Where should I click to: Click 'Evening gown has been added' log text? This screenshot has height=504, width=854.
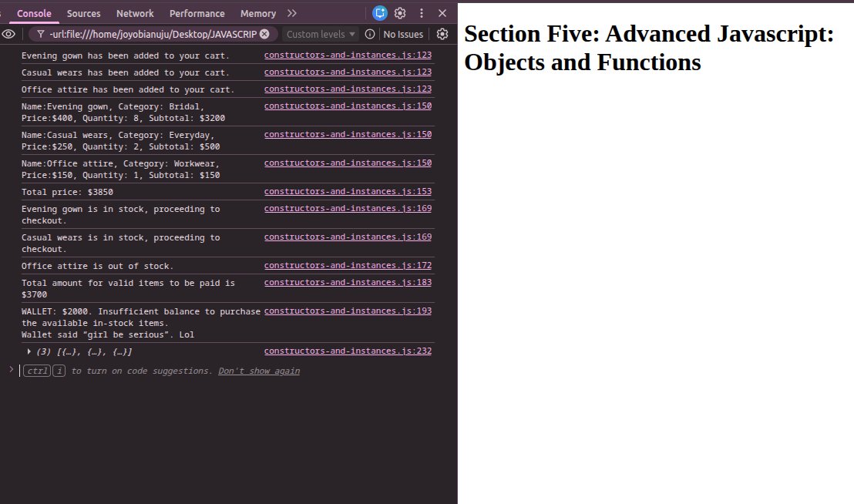tap(126, 55)
